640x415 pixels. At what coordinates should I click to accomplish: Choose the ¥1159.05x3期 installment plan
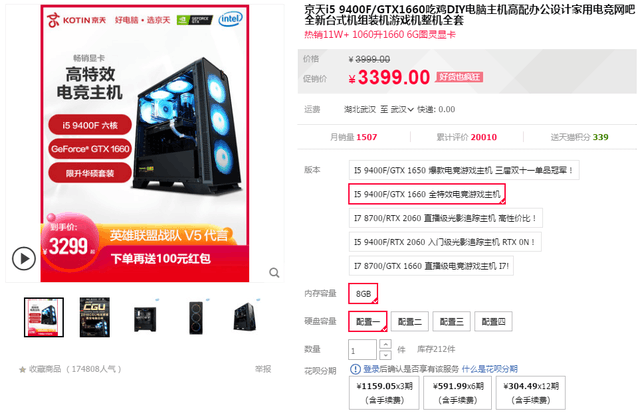pos(384,393)
